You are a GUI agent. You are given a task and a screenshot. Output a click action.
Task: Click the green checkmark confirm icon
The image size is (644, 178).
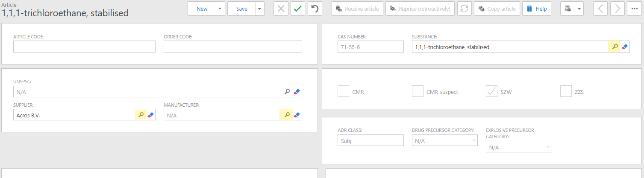(x=298, y=9)
